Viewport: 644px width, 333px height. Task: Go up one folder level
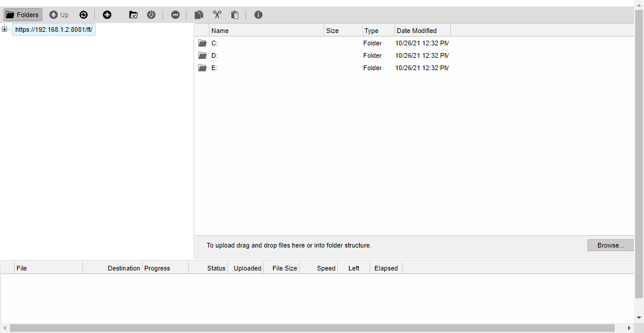pyautogui.click(x=59, y=15)
